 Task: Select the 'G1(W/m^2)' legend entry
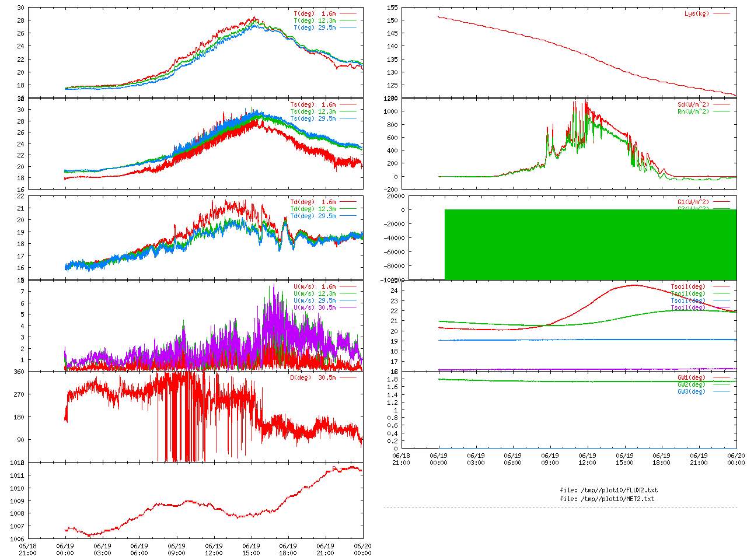tap(693, 202)
